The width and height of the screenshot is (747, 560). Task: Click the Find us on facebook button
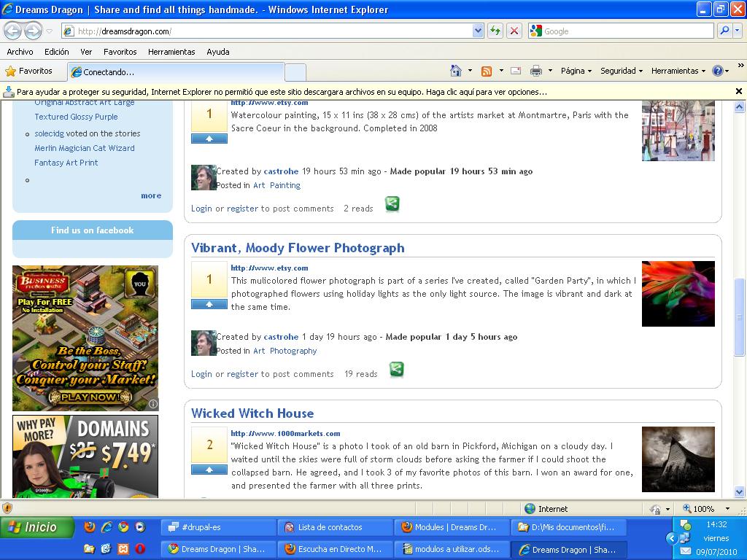93,230
